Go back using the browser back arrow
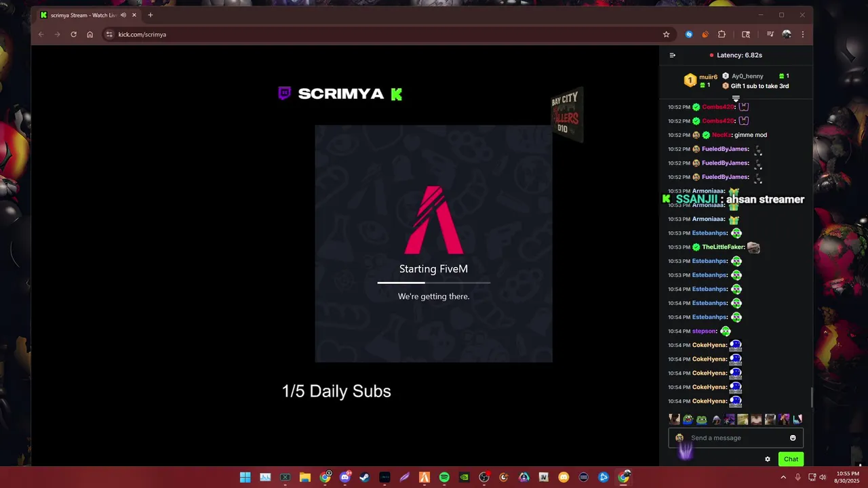The width and height of the screenshot is (868, 488). tap(41, 35)
